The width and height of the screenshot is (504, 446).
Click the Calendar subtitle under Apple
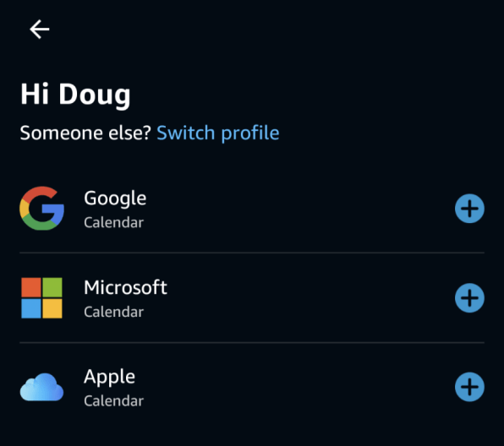coord(114,401)
